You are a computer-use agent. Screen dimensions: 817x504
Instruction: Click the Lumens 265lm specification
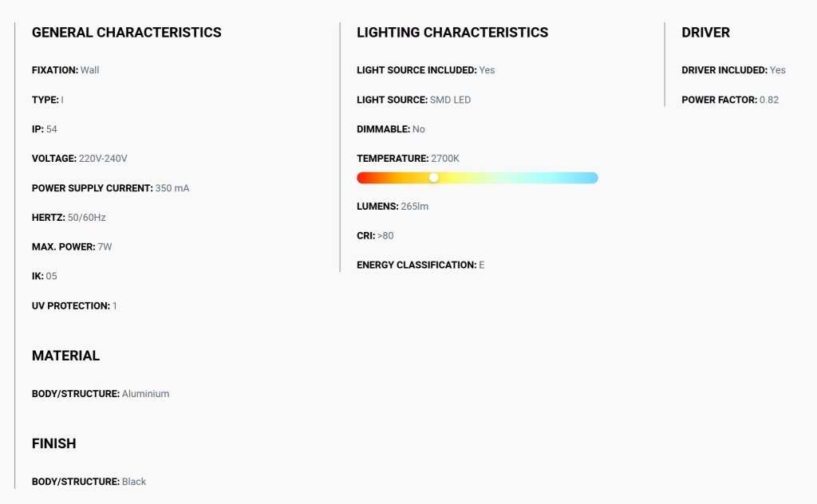[x=393, y=207]
